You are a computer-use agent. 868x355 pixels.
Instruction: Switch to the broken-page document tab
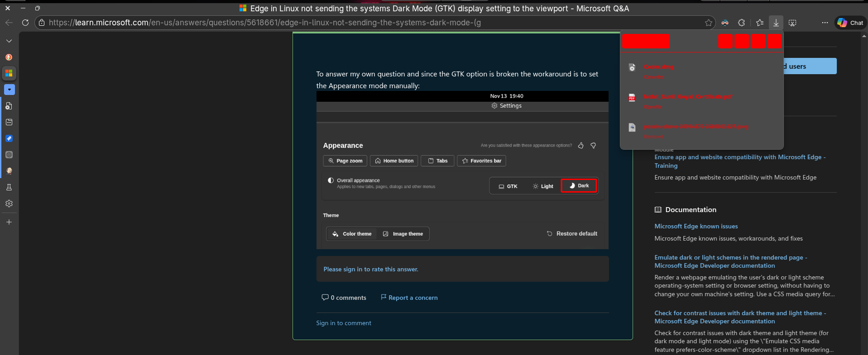coord(9,106)
